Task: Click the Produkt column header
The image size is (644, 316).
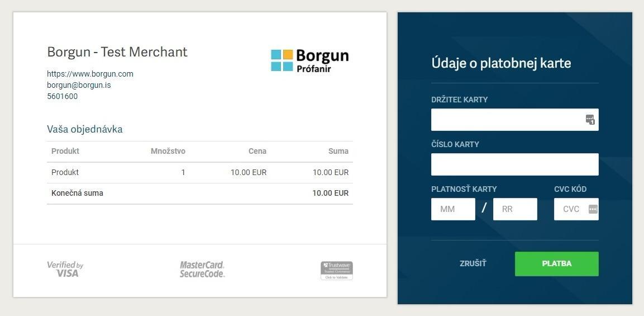Action: (x=65, y=151)
